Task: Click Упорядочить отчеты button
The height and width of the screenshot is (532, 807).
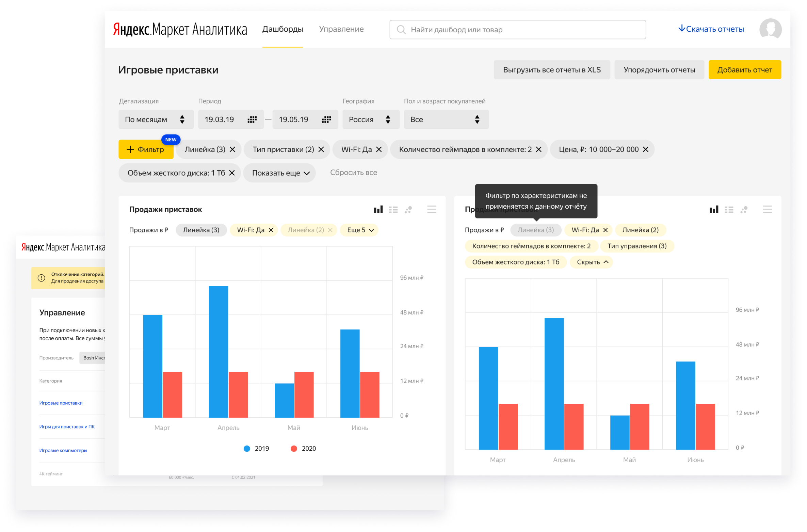Action: coord(659,70)
